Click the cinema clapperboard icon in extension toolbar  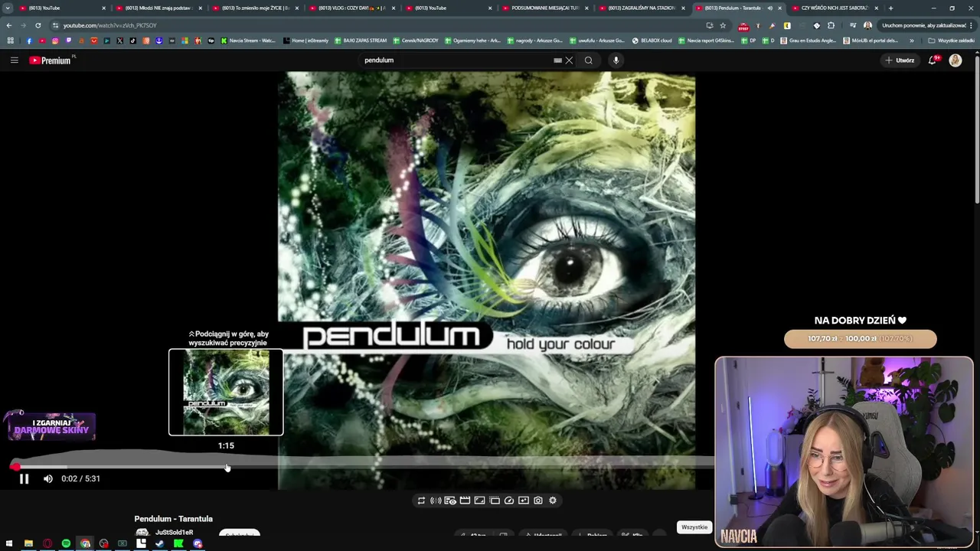(x=465, y=500)
